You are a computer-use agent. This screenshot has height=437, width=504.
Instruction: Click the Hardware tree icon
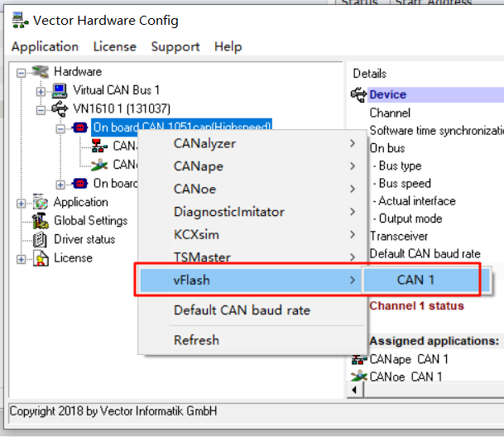[41, 72]
